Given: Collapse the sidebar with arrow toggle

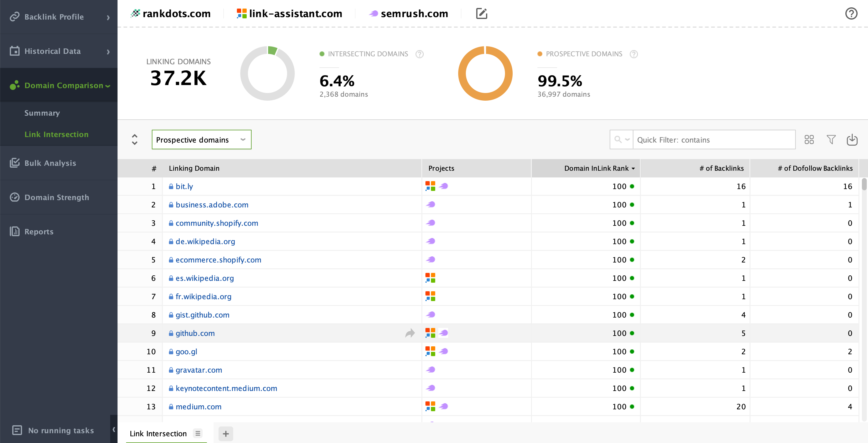Looking at the screenshot, I should click(114, 429).
